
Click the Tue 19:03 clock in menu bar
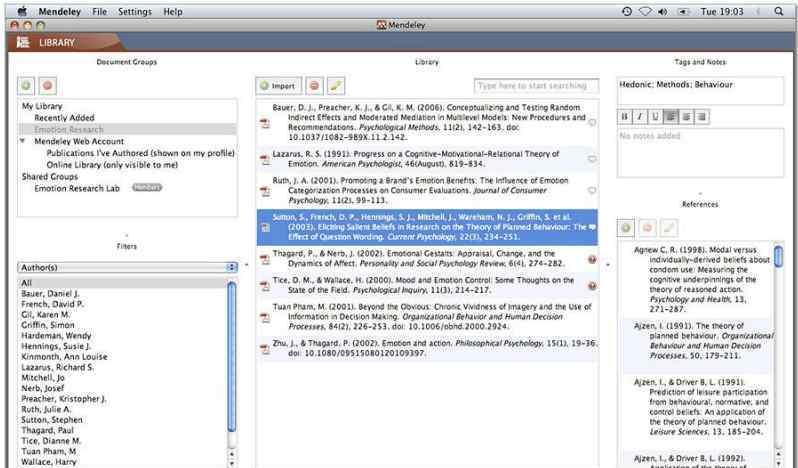pos(722,11)
